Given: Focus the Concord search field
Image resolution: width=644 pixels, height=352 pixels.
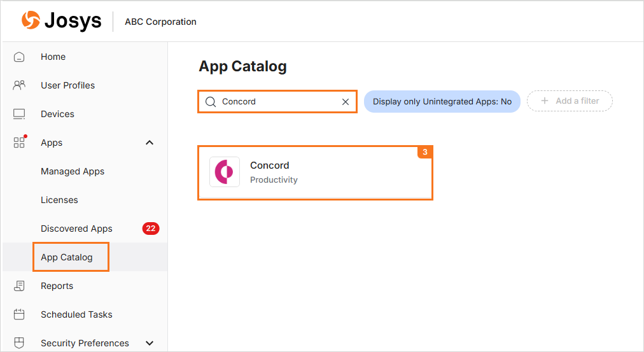Looking at the screenshot, I should click(277, 101).
